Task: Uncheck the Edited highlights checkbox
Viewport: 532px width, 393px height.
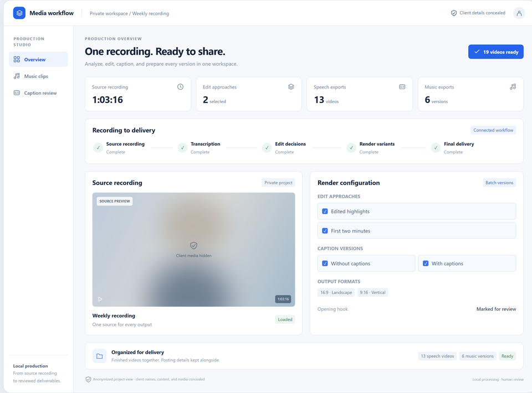Action: pos(325,211)
